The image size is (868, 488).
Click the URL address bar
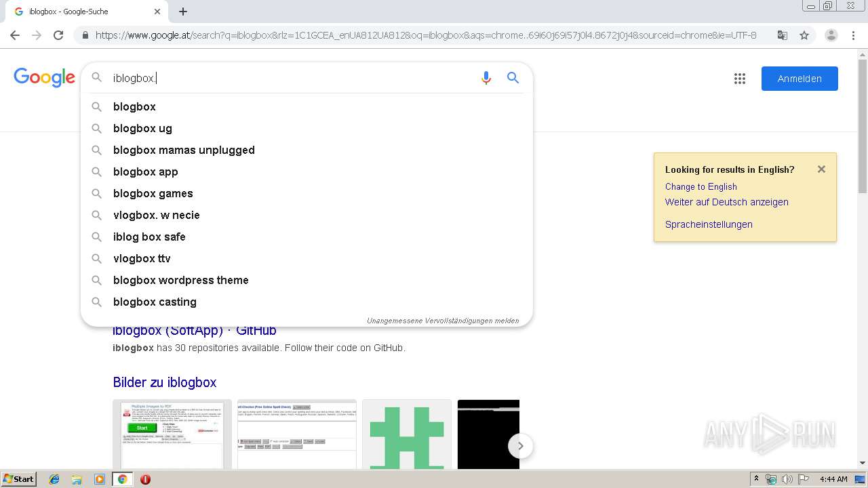(x=426, y=35)
